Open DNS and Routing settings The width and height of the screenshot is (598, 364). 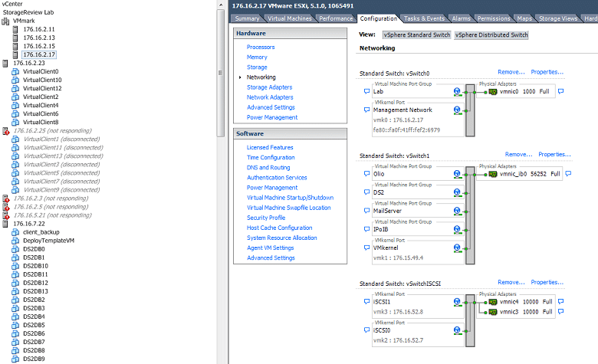(x=268, y=167)
